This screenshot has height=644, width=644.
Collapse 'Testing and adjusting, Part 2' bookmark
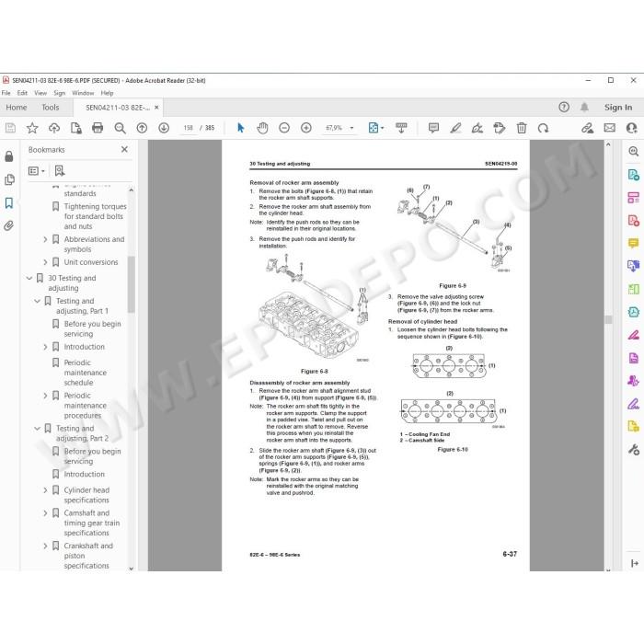coord(37,429)
